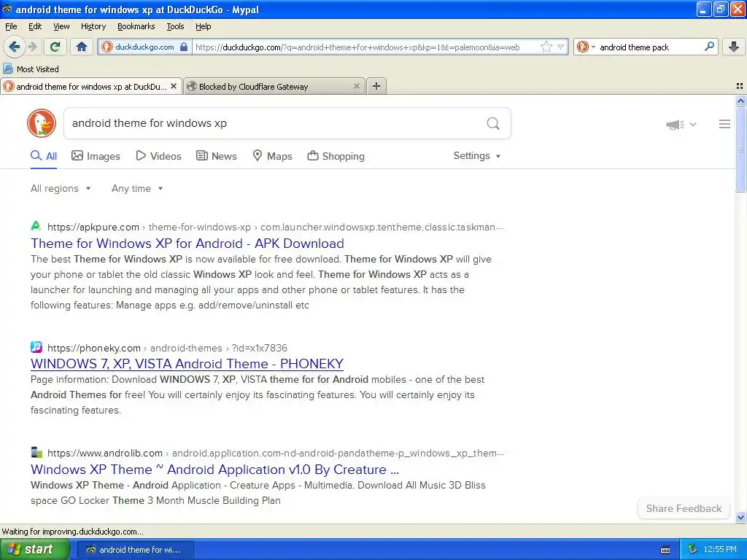The height and width of the screenshot is (560, 747).
Task: Open a new tab with plus button
Action: (x=376, y=86)
